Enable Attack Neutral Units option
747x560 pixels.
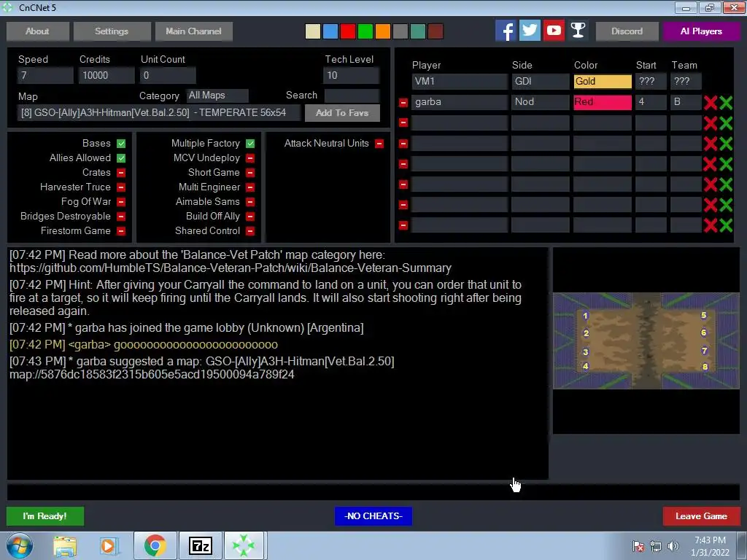(379, 144)
